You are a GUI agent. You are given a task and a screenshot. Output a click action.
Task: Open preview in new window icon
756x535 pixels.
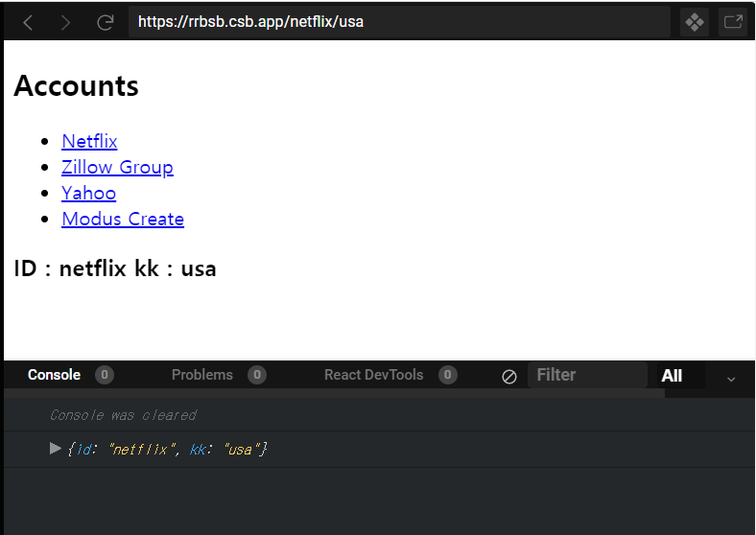pos(733,22)
